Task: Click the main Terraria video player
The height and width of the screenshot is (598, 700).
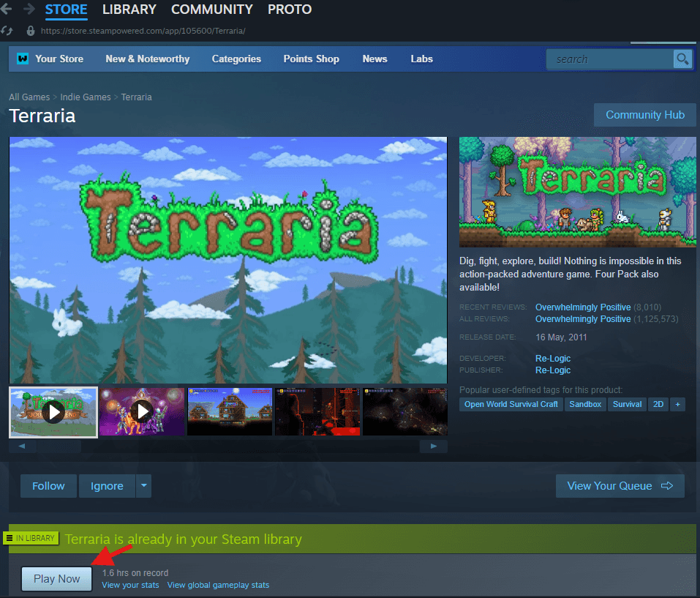Action: click(x=228, y=260)
